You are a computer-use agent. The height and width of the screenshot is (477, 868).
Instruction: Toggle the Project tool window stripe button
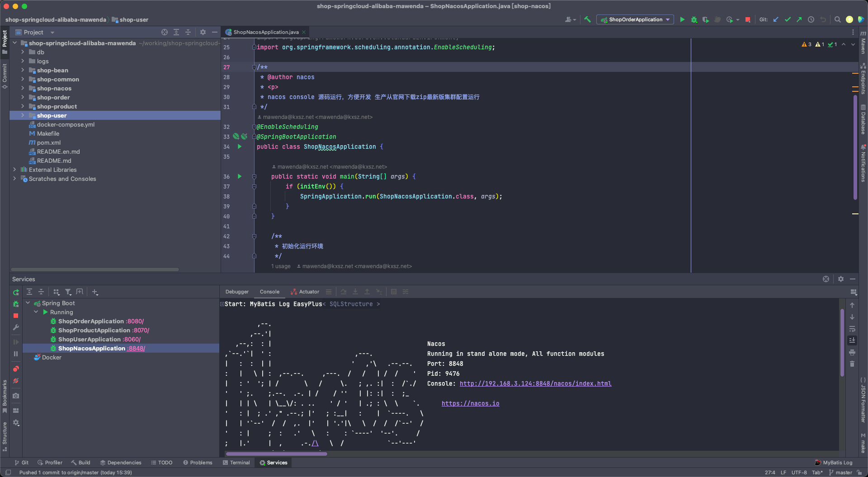(5, 42)
